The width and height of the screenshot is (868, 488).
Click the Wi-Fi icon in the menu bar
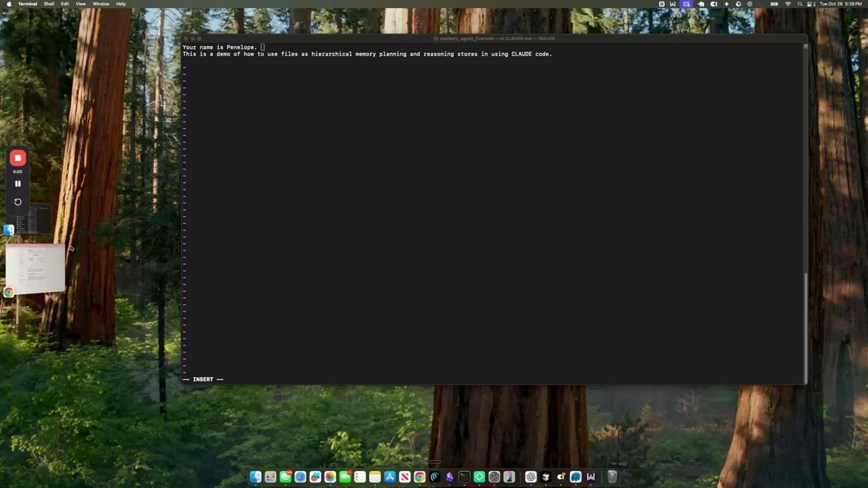tap(788, 4)
